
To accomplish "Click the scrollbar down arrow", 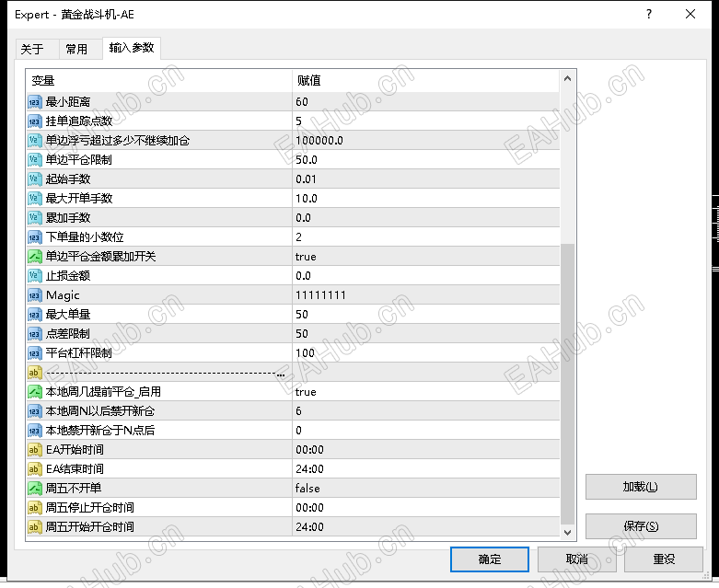I will [568, 532].
